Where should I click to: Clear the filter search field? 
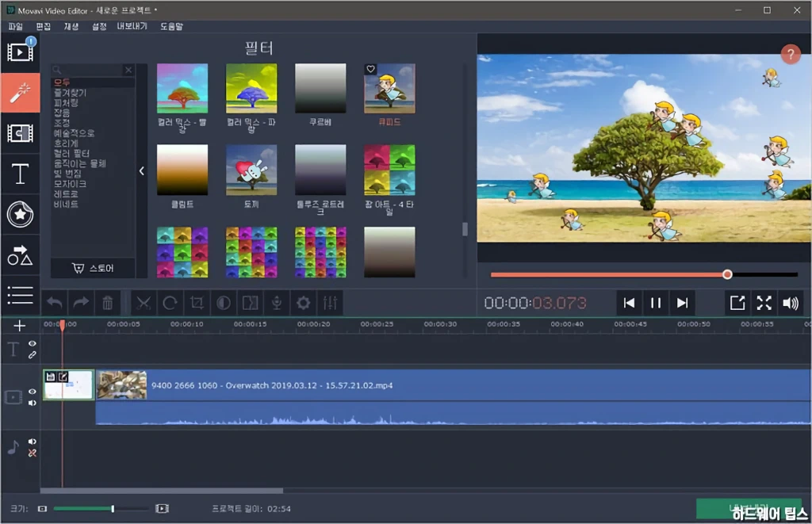coord(128,70)
